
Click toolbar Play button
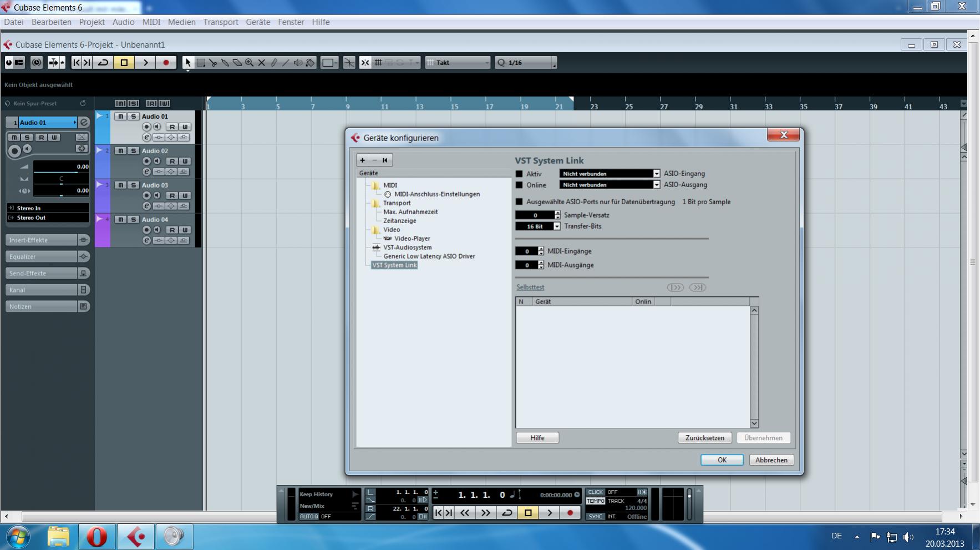[145, 63]
